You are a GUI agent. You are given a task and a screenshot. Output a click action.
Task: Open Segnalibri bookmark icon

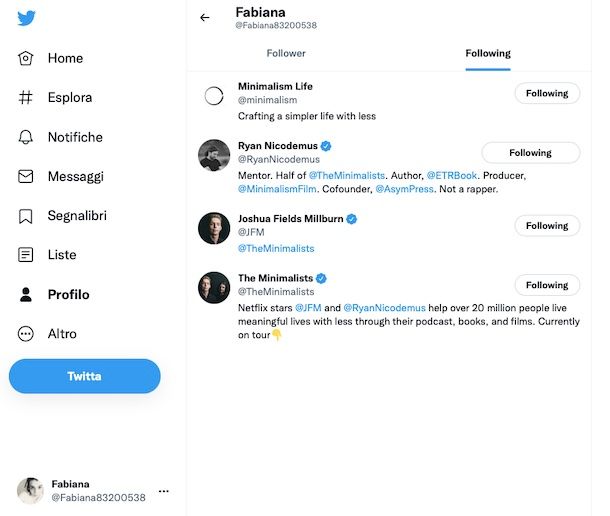coord(26,216)
